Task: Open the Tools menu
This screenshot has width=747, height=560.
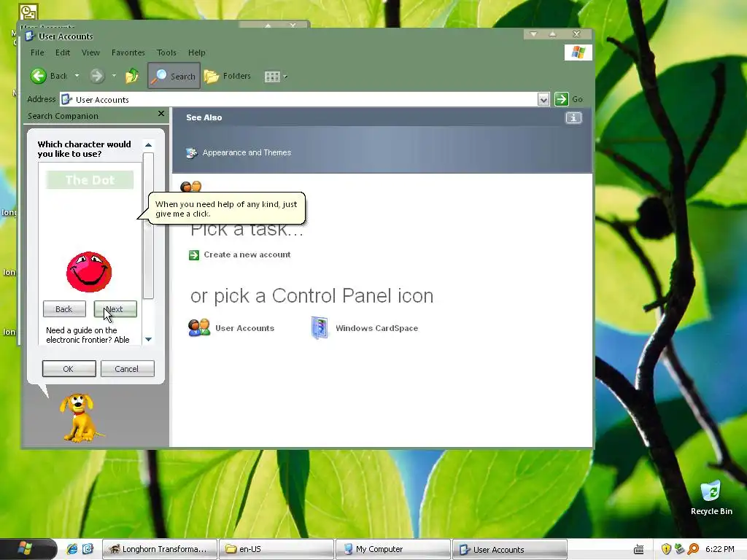Action: 166,52
